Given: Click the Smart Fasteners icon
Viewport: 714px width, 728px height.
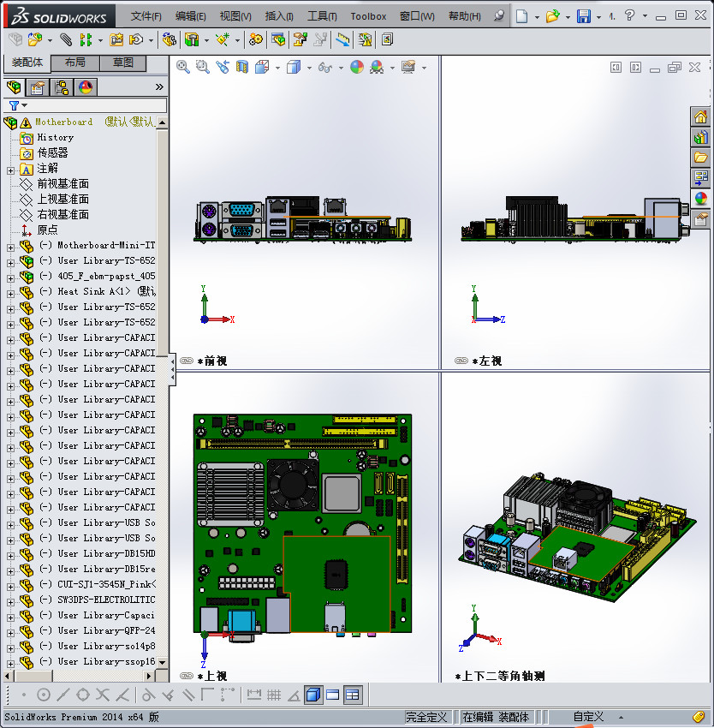Looking at the screenshot, I should [x=116, y=40].
